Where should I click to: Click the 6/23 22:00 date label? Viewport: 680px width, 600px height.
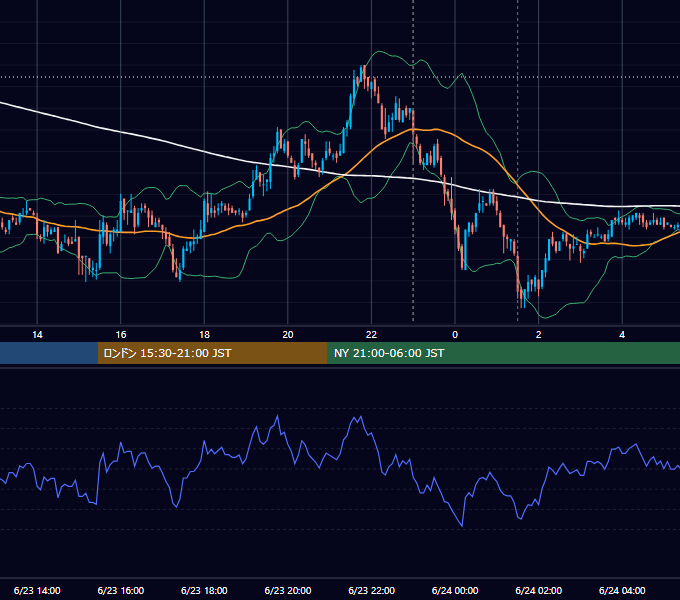pyautogui.click(x=372, y=590)
